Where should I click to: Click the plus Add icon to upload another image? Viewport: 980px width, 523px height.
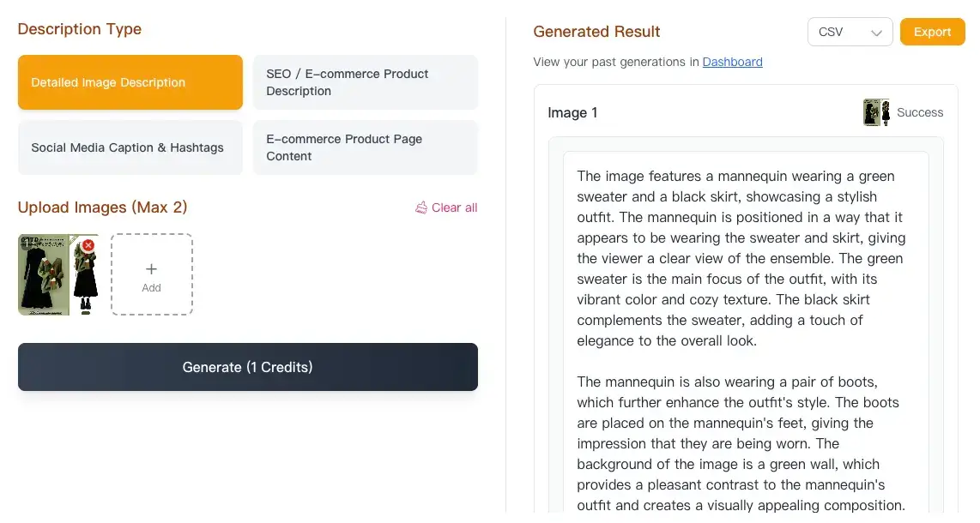pos(151,268)
